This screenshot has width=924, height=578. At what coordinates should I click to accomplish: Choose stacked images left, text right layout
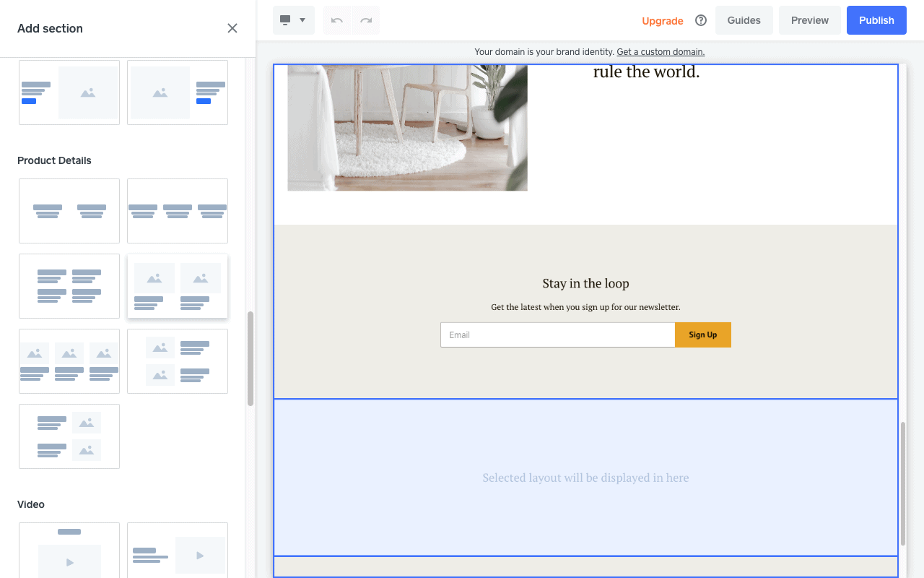pos(178,361)
